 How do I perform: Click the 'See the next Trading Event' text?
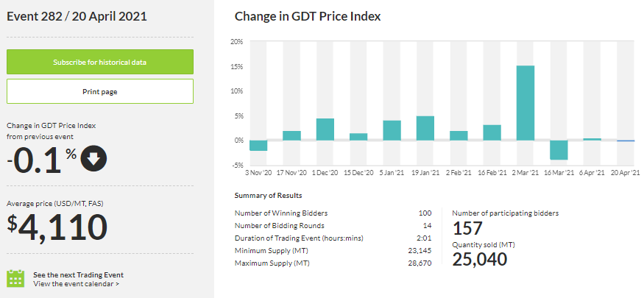(79, 275)
